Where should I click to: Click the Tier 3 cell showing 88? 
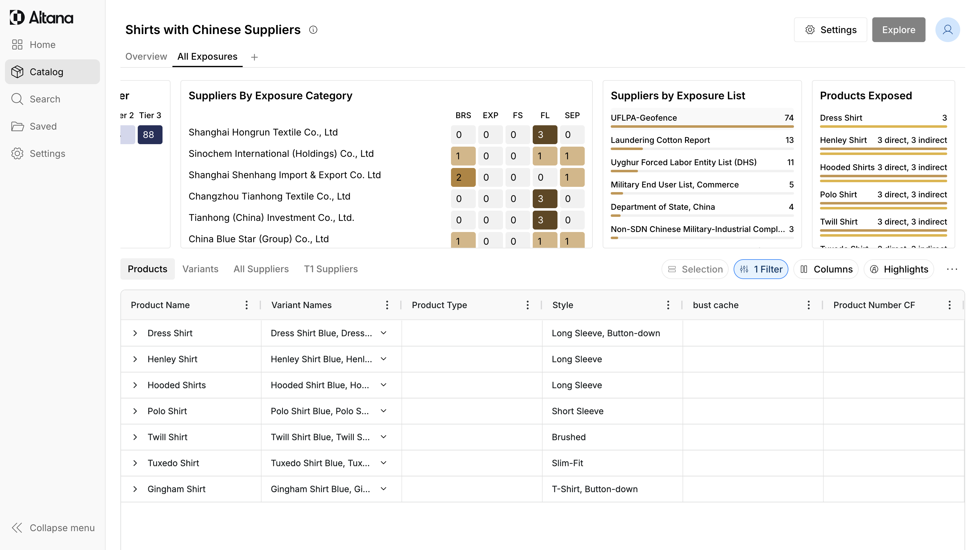click(150, 135)
